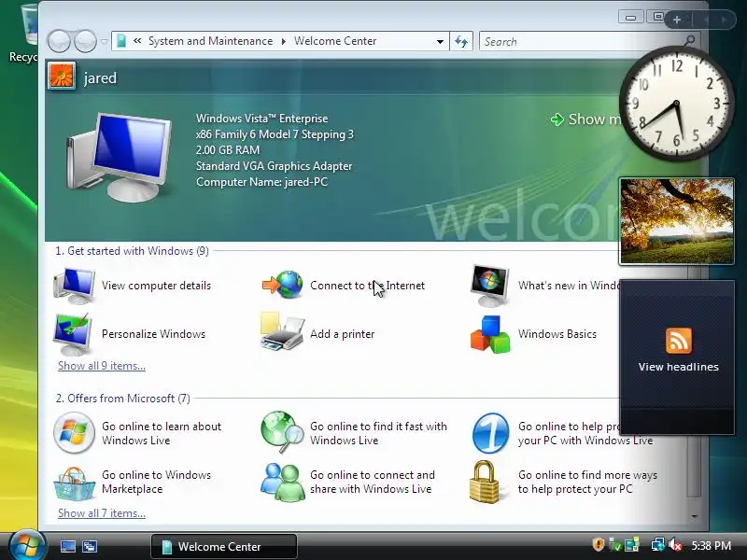This screenshot has height=560, width=747.
Task: Click the refresh button beside address bar
Action: [461, 41]
